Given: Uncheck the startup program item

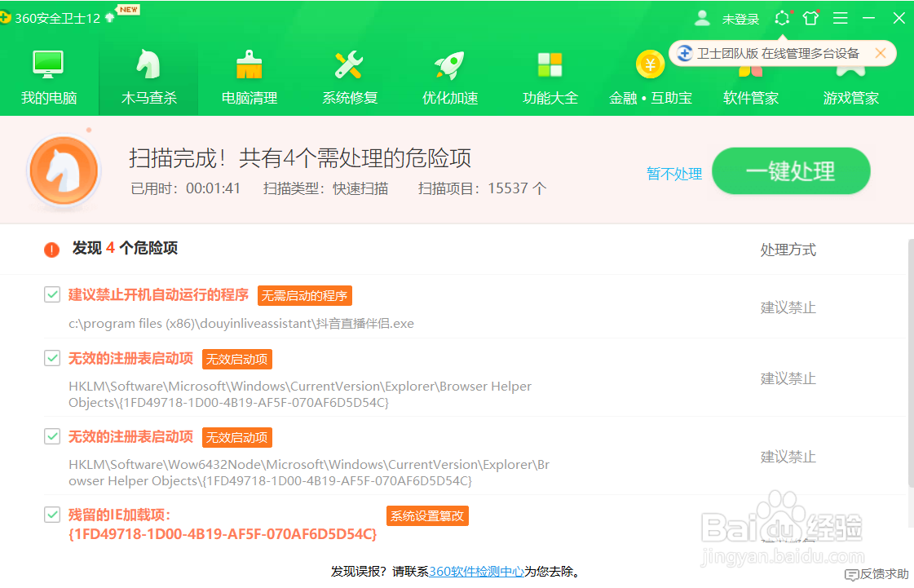Looking at the screenshot, I should coord(52,294).
